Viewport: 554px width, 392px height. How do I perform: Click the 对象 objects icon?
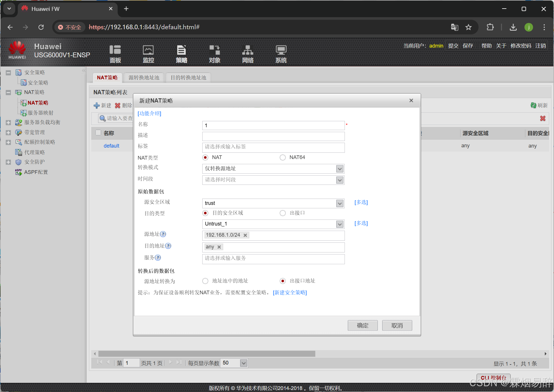[x=214, y=50]
